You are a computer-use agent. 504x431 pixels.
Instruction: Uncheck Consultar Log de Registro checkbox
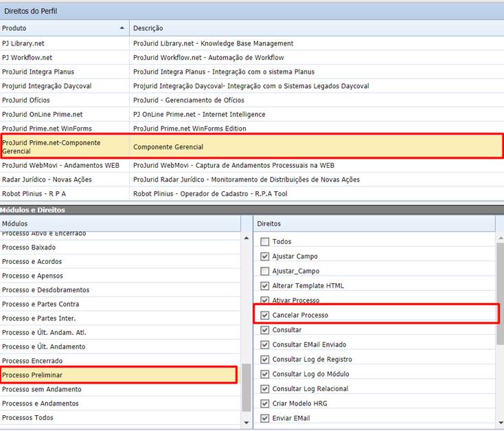(x=264, y=360)
